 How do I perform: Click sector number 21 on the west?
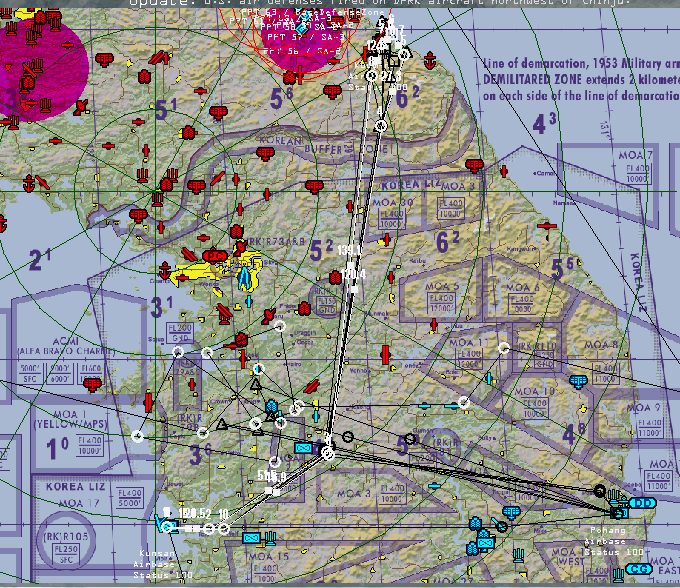(x=40, y=260)
